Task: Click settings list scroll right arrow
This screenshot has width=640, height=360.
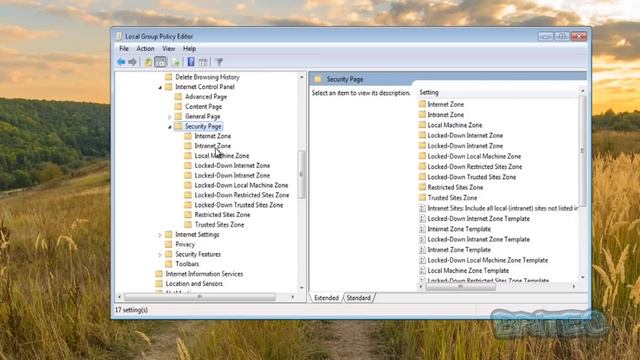Action: [x=574, y=287]
